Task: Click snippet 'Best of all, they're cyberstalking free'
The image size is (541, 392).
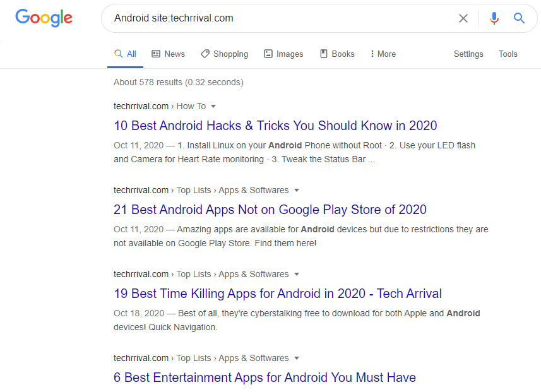Action: (x=297, y=320)
